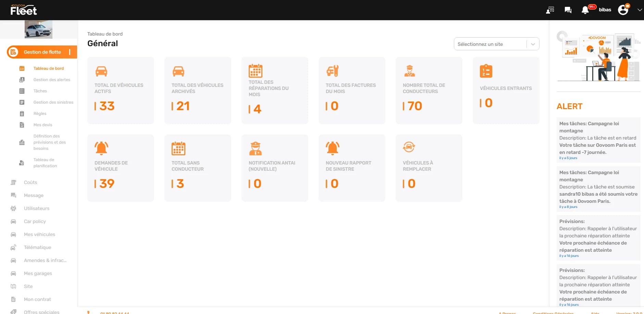Go to Gestion des sinistres menu item

pos(53,102)
